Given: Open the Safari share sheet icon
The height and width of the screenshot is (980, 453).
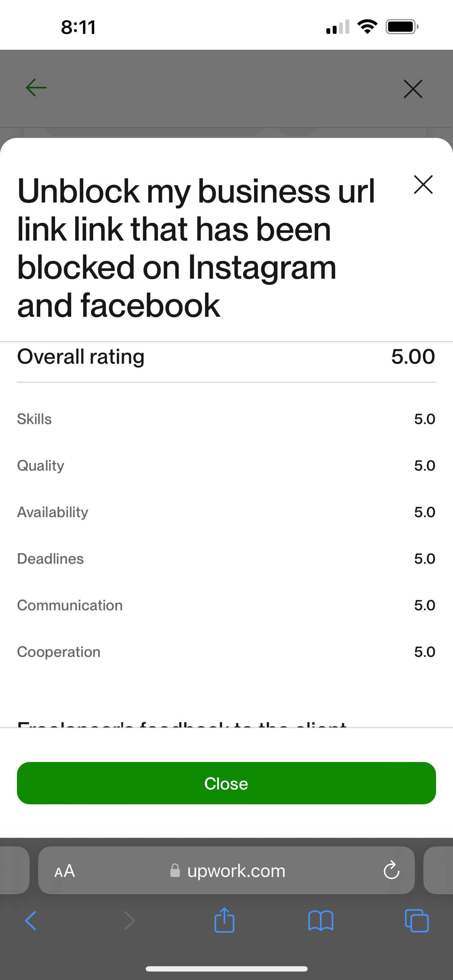Looking at the screenshot, I should [224, 920].
